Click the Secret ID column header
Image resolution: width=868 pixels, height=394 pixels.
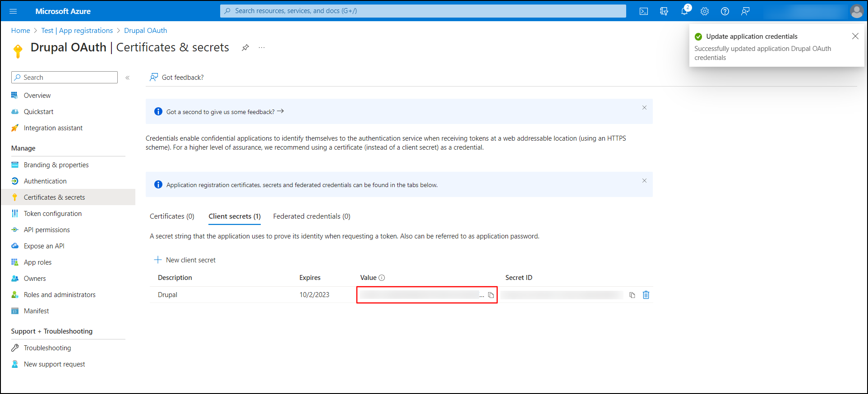pos(519,278)
